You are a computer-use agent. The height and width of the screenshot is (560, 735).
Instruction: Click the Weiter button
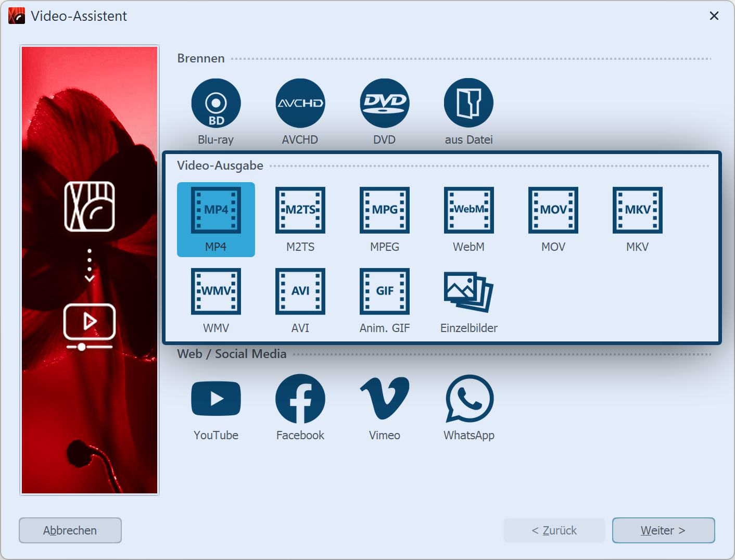click(663, 530)
